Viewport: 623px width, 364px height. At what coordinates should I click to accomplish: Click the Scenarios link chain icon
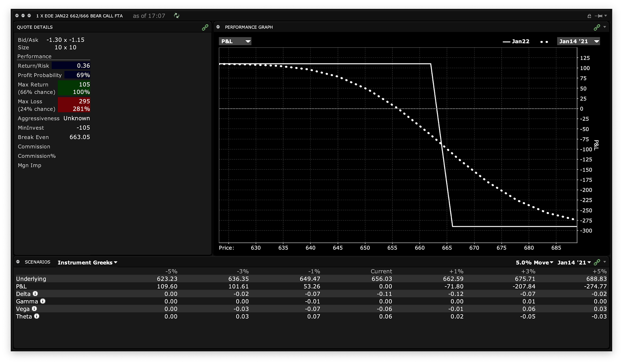coord(597,262)
